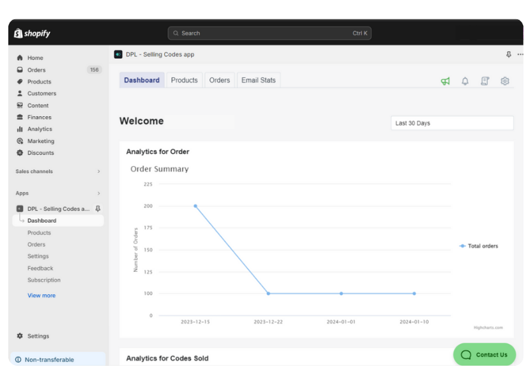Viewport: 532px width, 392px height.
Task: Click the megaphone announcements icon
Action: tap(445, 81)
